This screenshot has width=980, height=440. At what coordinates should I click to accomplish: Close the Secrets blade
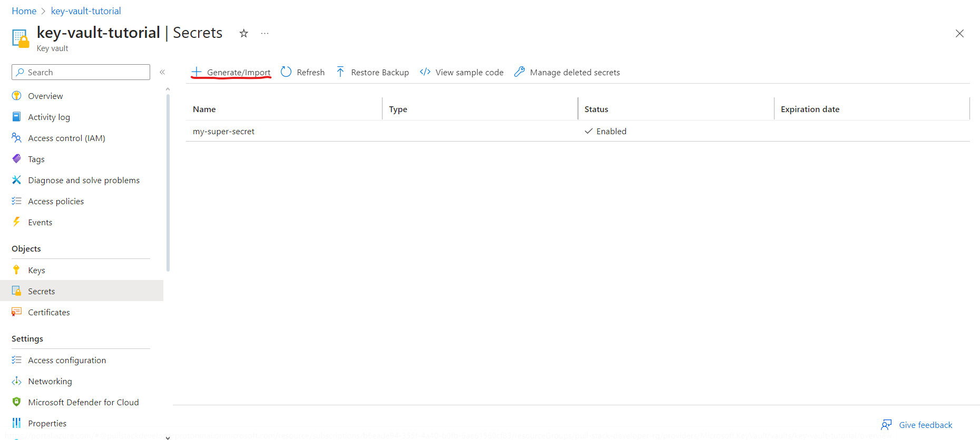click(x=959, y=34)
